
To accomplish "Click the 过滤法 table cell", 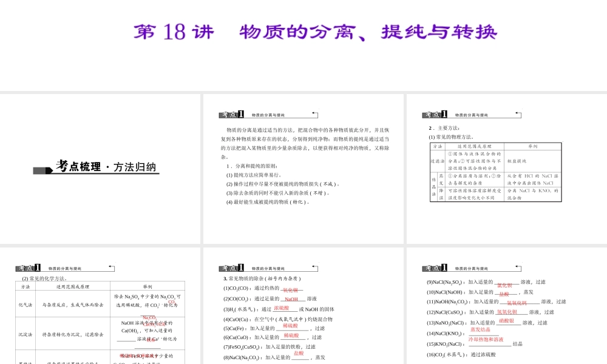I will coord(438,161).
